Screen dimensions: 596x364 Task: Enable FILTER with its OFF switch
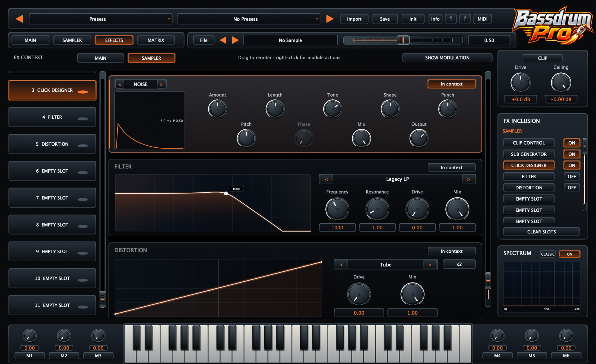[572, 176]
